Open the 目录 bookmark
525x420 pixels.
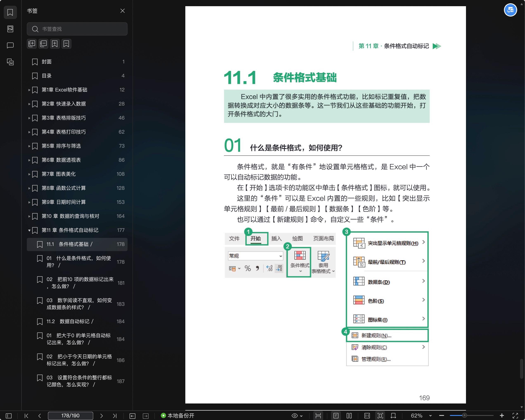pos(77,76)
